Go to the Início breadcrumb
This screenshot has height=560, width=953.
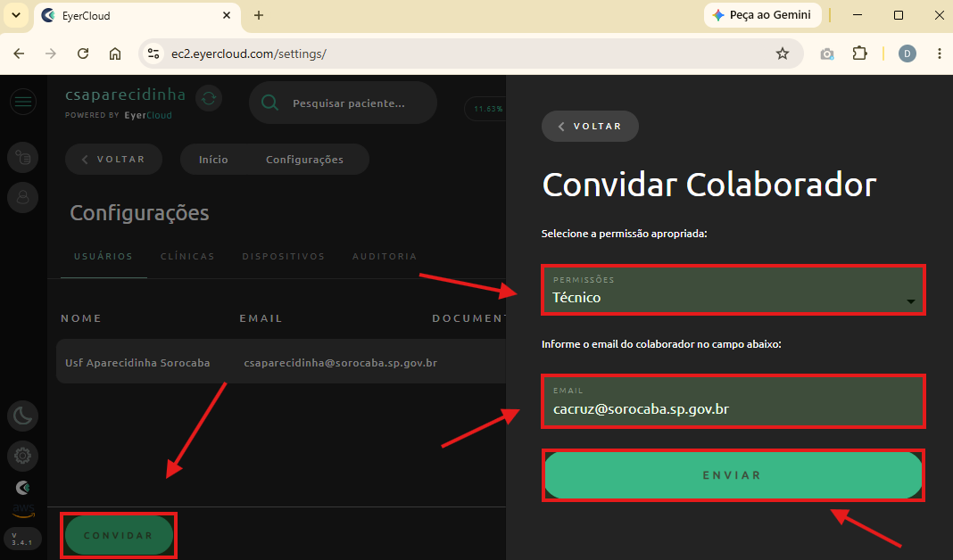tap(213, 160)
